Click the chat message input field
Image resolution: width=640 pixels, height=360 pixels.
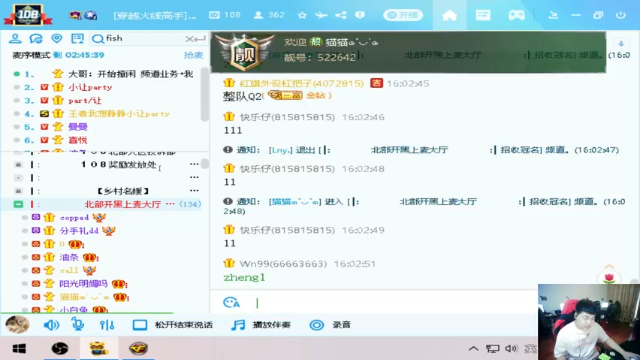pos(388,302)
